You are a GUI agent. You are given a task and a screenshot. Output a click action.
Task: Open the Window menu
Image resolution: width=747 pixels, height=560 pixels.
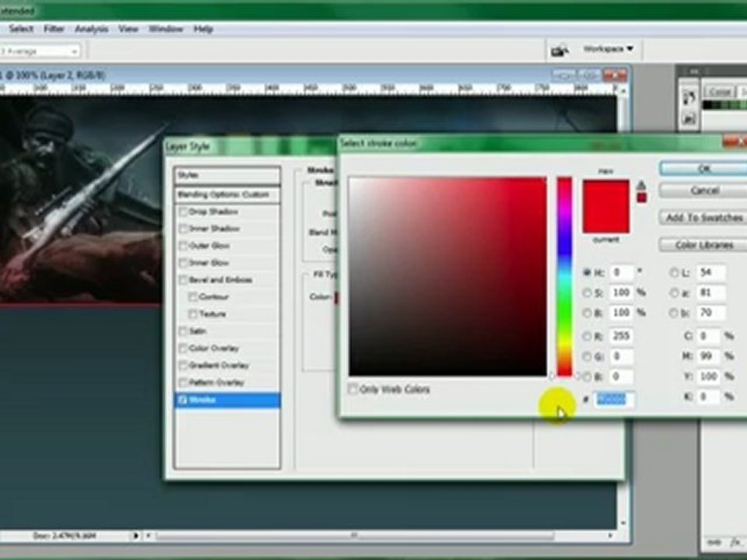point(166,29)
